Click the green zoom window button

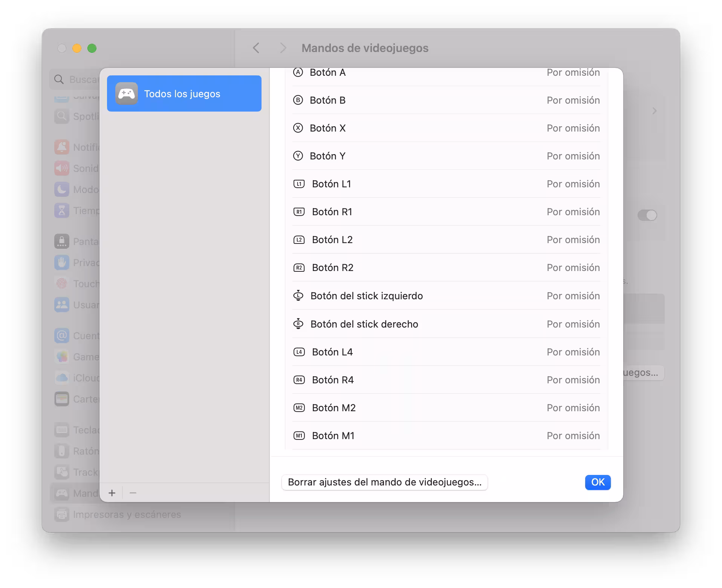click(92, 48)
